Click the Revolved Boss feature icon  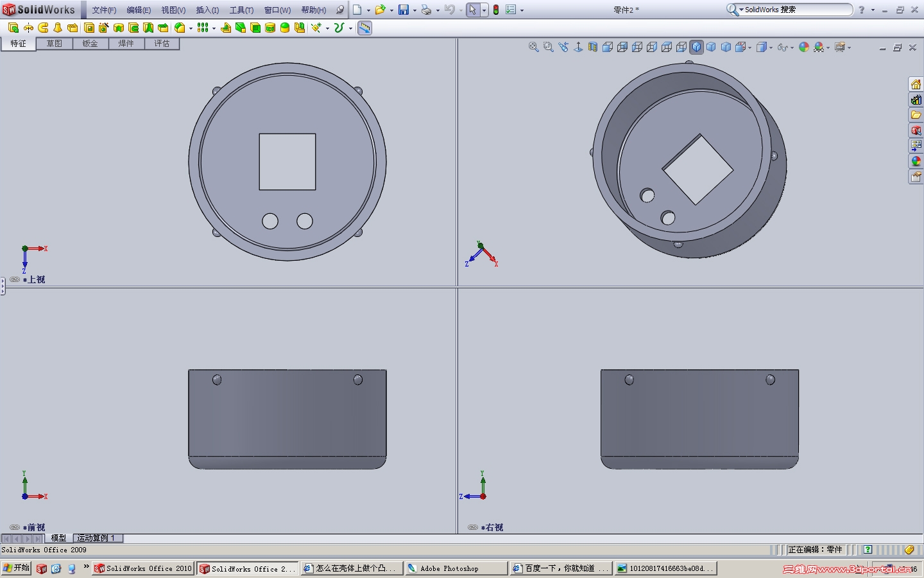pyautogui.click(x=28, y=28)
